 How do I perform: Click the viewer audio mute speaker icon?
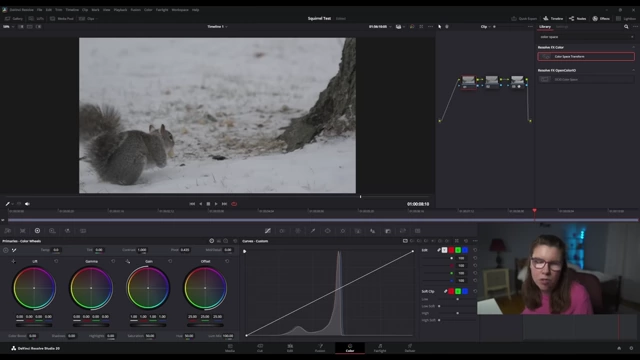point(27,204)
